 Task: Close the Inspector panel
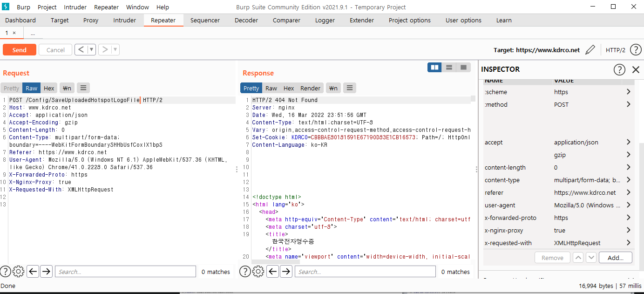[x=636, y=69]
